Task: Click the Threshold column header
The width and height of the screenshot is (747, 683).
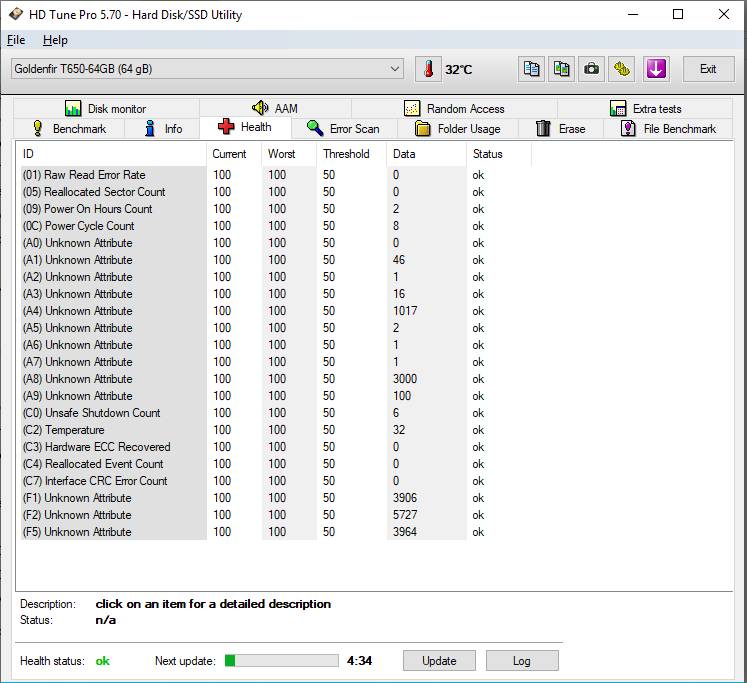Action: coord(351,154)
